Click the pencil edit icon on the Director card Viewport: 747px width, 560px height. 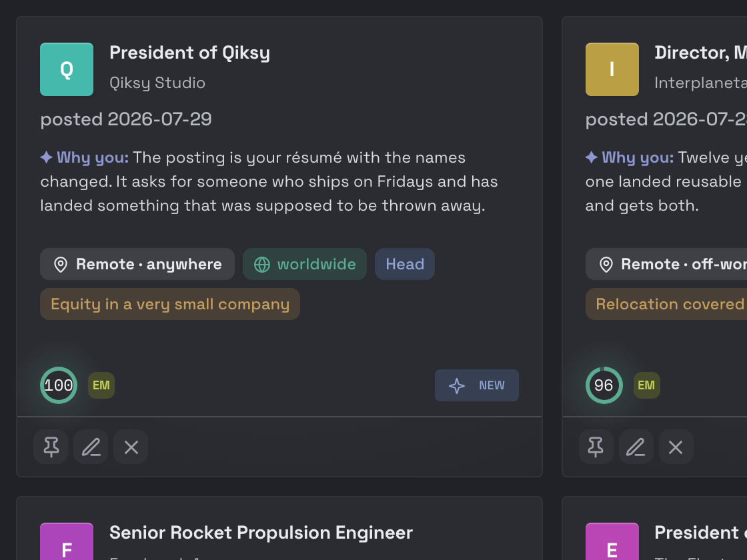pos(636,447)
